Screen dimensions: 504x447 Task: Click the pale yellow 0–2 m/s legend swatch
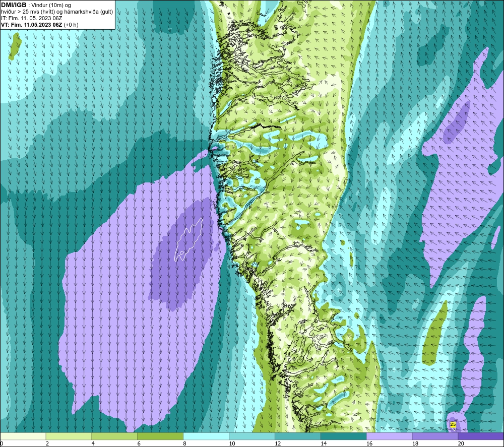point(23,436)
